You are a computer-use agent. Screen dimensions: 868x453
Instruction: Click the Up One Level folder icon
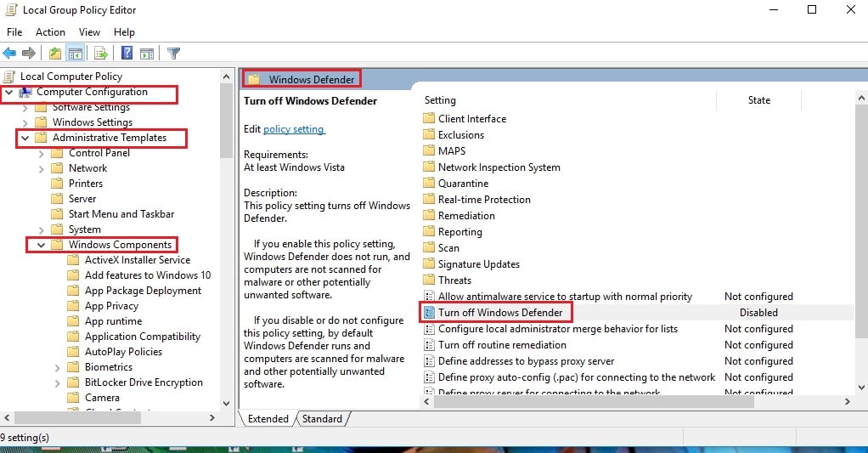tap(55, 54)
